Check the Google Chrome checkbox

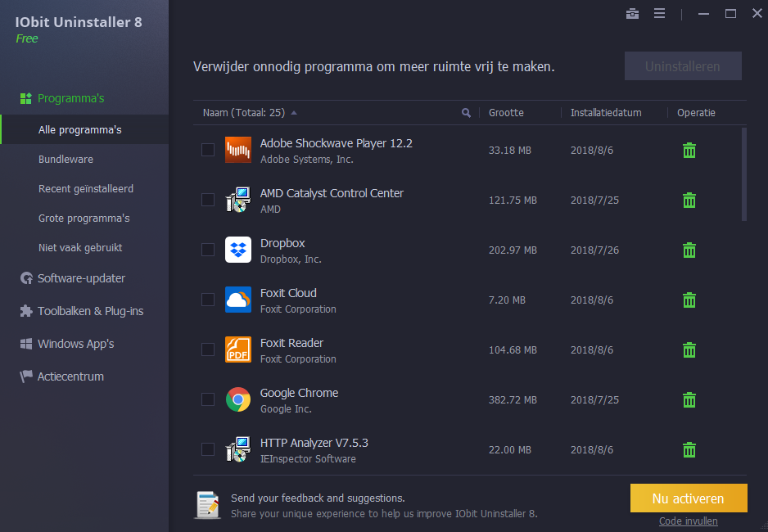tap(208, 399)
